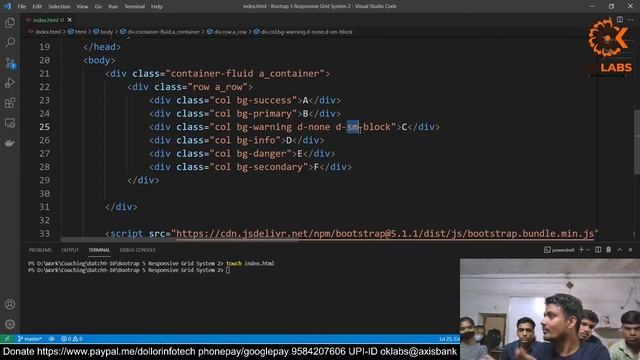Image resolution: width=640 pixels, height=360 pixels.
Task: Click div.container-fluid.a_container breadcrumb
Action: [164, 32]
